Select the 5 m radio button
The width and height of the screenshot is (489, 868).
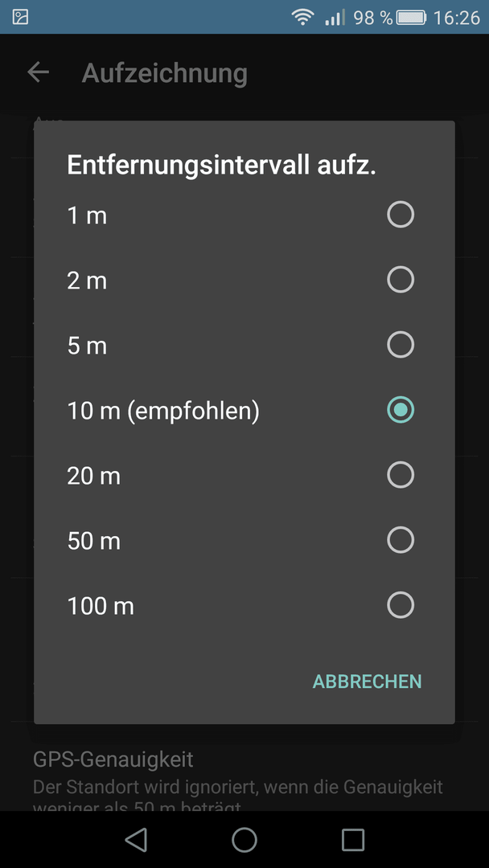point(401,345)
